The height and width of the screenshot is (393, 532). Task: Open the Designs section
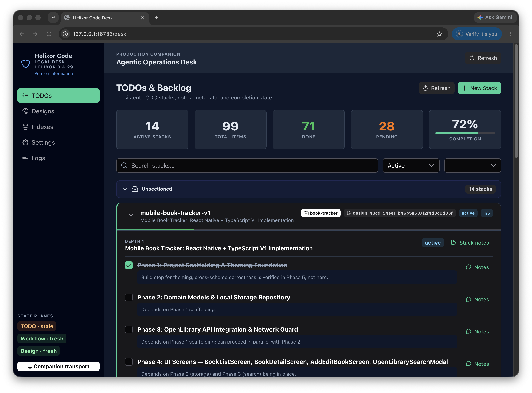coord(59,111)
